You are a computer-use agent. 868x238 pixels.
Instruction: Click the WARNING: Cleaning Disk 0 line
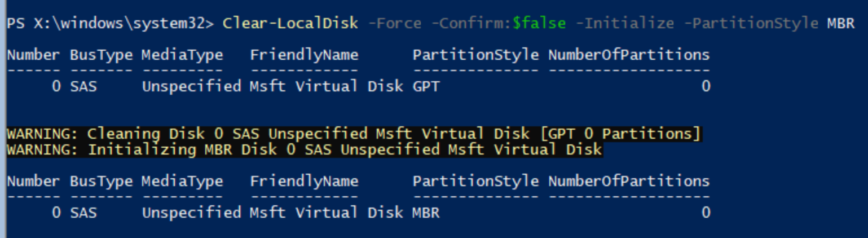[x=354, y=134]
